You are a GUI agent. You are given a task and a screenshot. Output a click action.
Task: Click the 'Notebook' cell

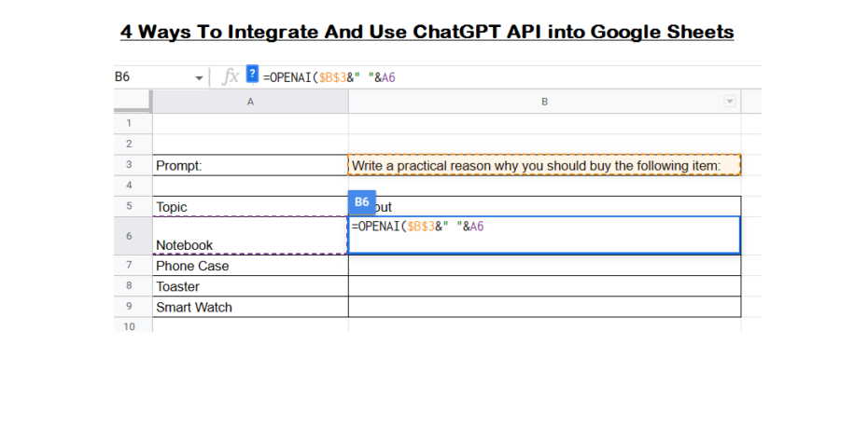250,236
